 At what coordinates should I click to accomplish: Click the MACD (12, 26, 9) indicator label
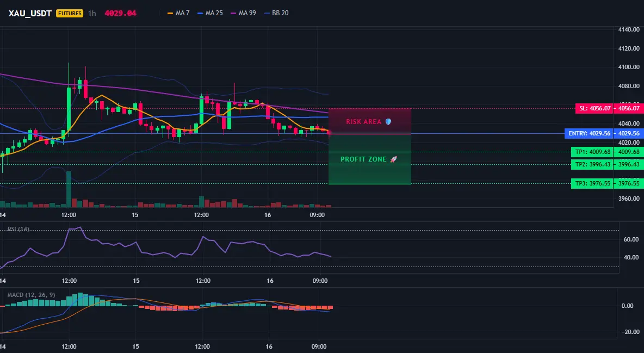click(31, 295)
